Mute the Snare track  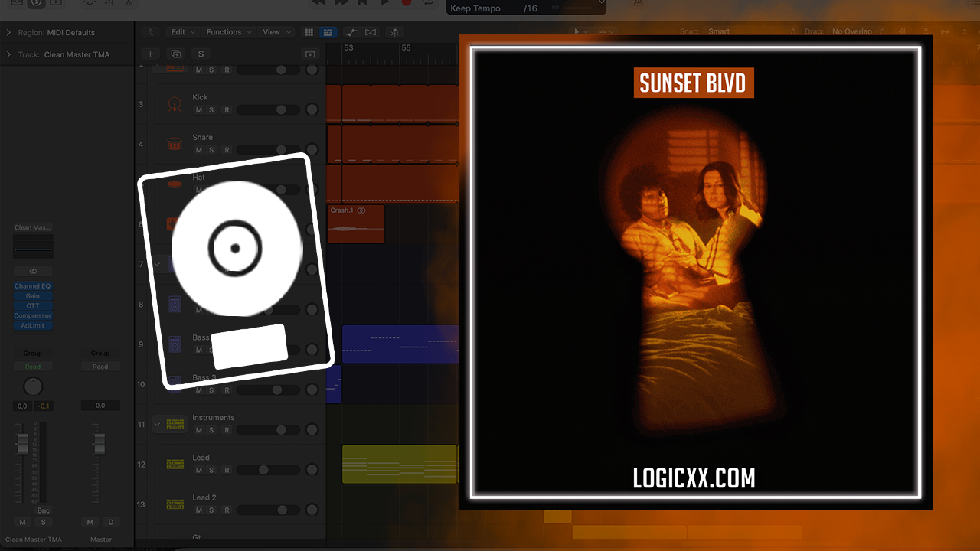coord(199,150)
